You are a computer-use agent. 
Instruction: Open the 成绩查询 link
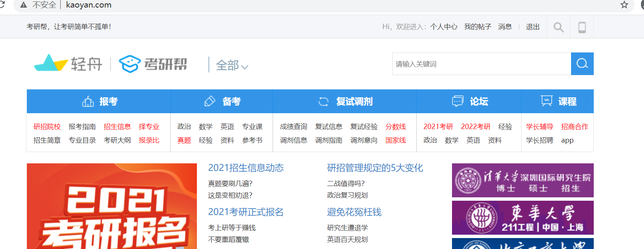point(293,127)
